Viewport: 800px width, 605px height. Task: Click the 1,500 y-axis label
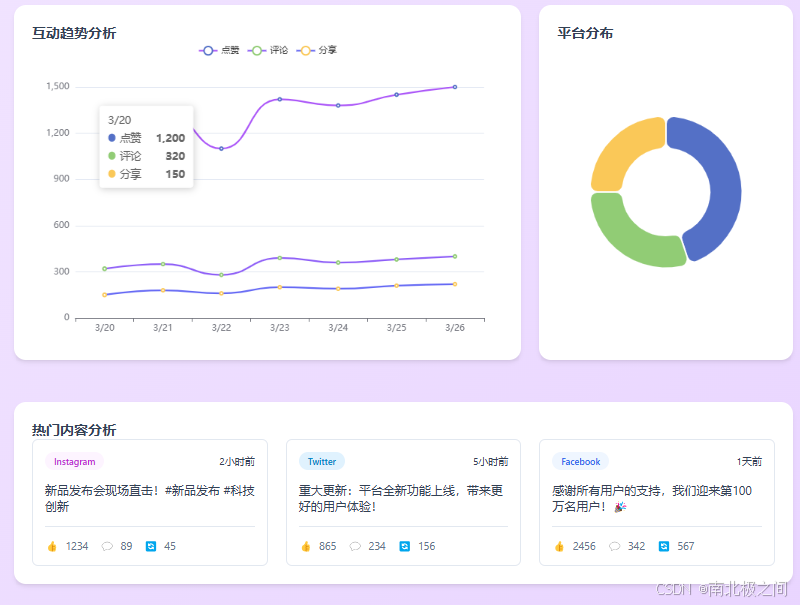58,86
